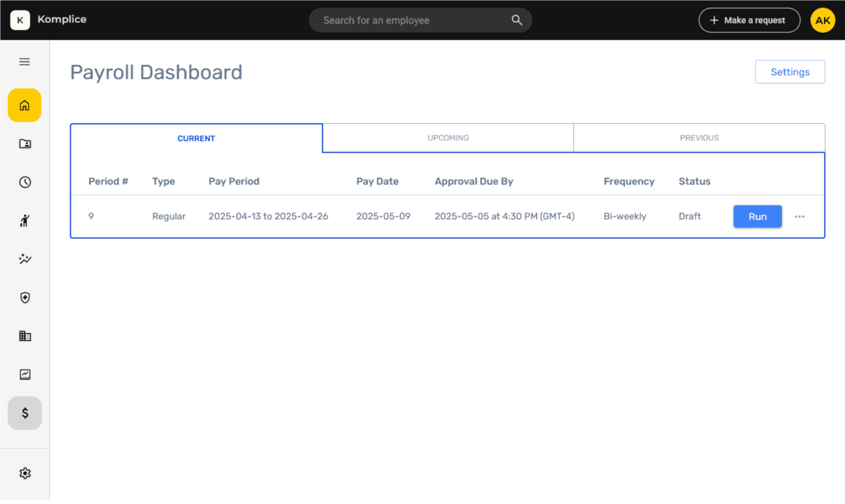Viewport: 845px width, 504px height.
Task: Click the Regular type cell
Action: 169,216
